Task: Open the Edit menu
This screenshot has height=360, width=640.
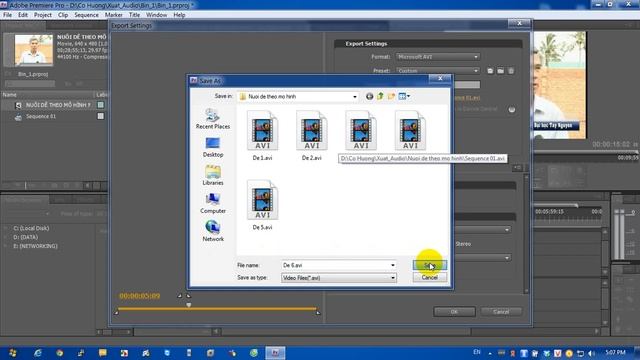Action: point(23,15)
